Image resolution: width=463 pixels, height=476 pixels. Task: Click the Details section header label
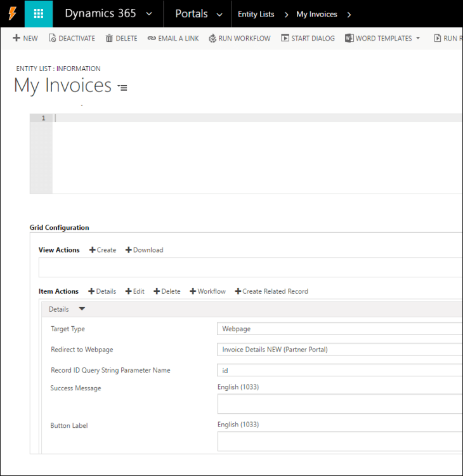59,309
